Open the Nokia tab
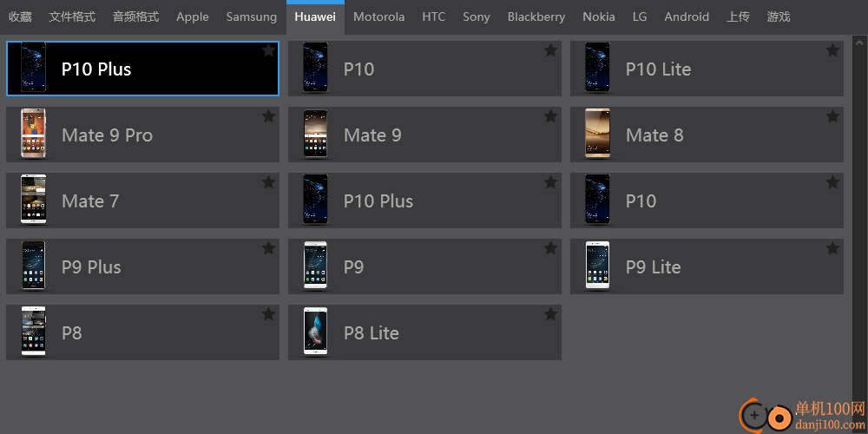The height and width of the screenshot is (434, 868). click(x=598, y=17)
